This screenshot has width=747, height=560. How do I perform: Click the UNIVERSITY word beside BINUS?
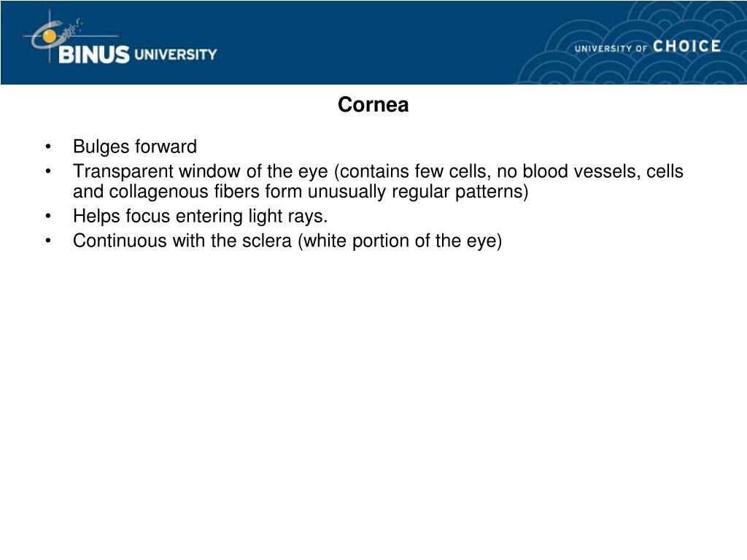pos(175,55)
